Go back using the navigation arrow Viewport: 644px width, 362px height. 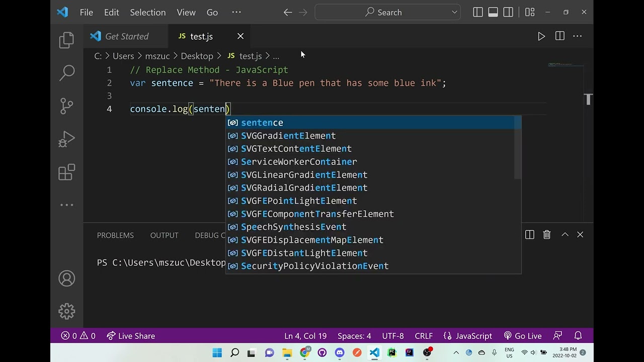288,13
